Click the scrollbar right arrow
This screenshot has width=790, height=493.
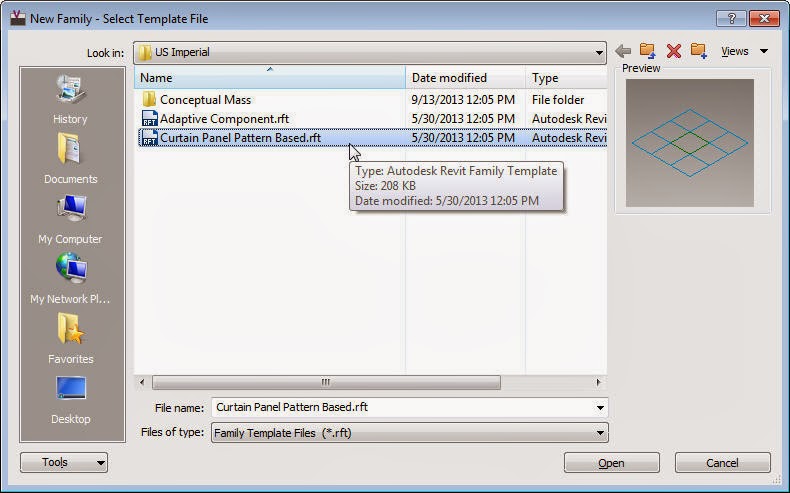tap(598, 382)
